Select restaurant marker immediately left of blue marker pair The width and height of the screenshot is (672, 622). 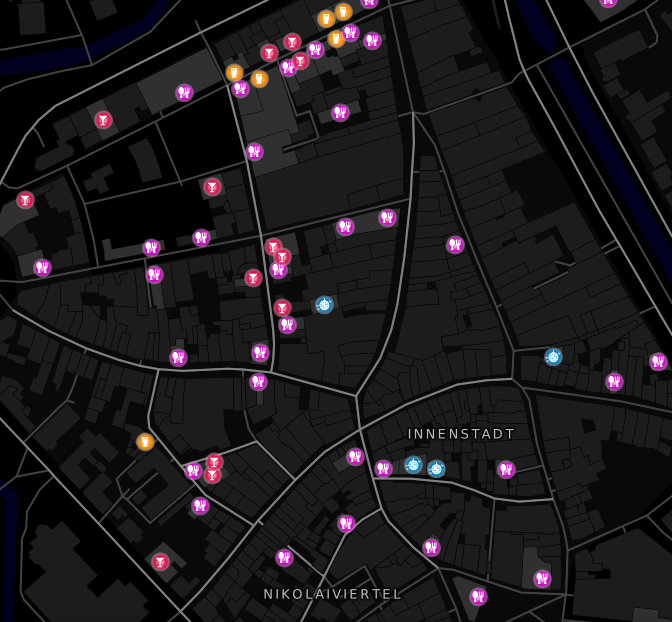(383, 469)
